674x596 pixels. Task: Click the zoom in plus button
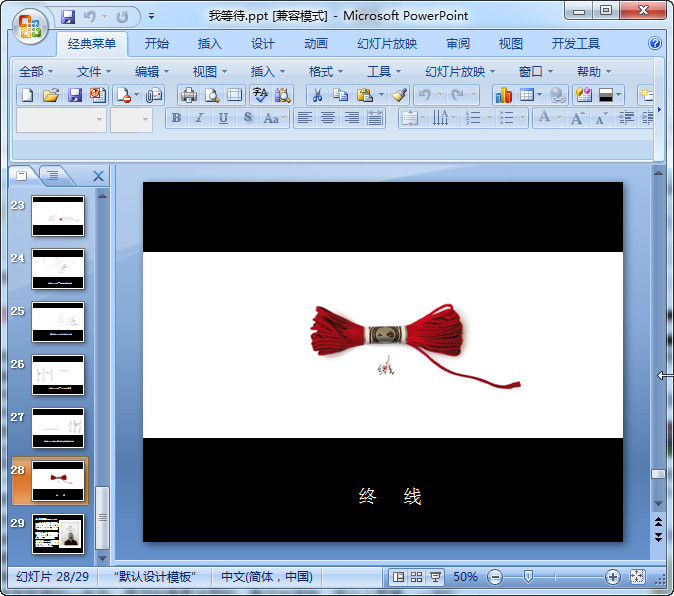(613, 577)
